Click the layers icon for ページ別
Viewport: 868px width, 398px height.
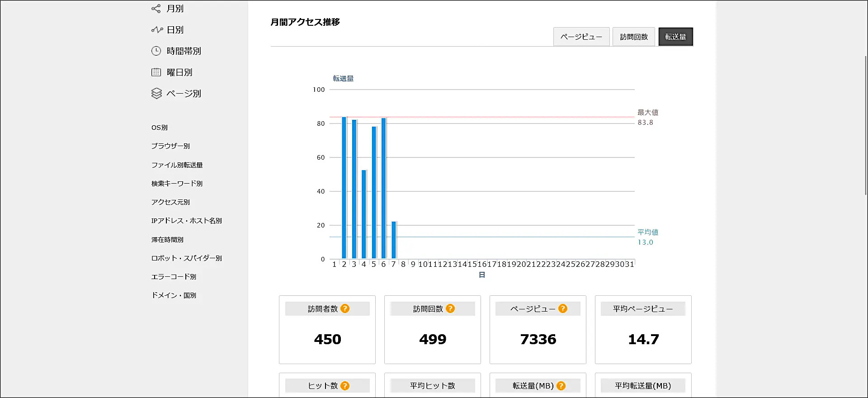click(156, 94)
